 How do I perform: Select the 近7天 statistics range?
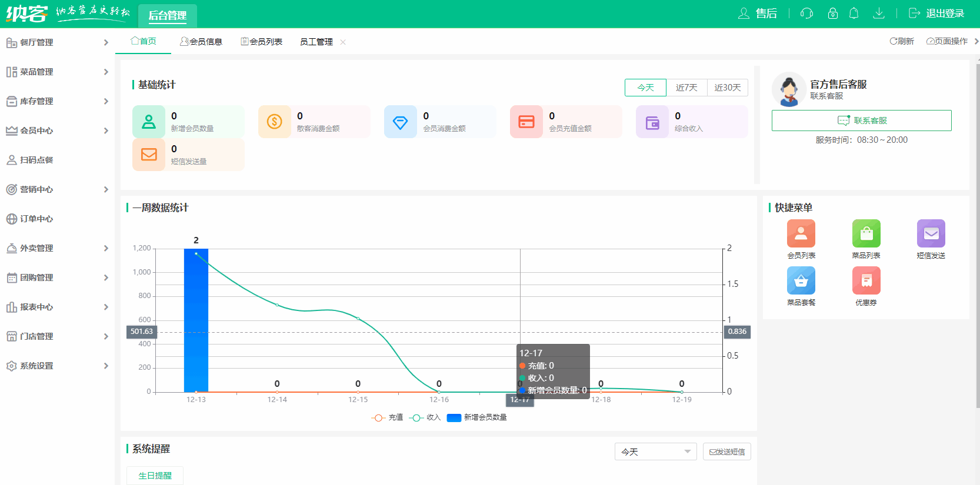[686, 88]
